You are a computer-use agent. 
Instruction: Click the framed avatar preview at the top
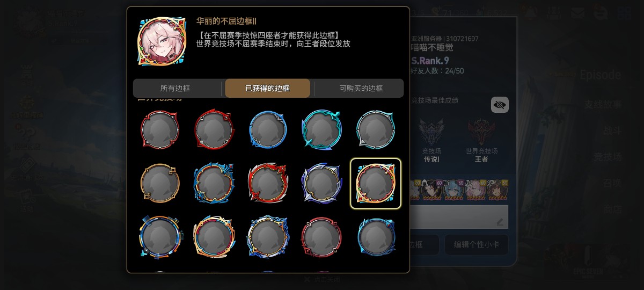click(x=162, y=41)
